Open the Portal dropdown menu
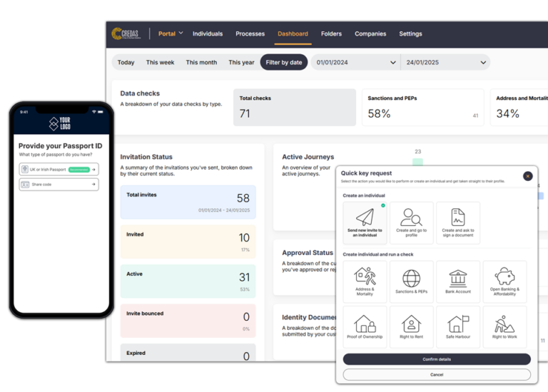This screenshot has width=548, height=392. (171, 33)
